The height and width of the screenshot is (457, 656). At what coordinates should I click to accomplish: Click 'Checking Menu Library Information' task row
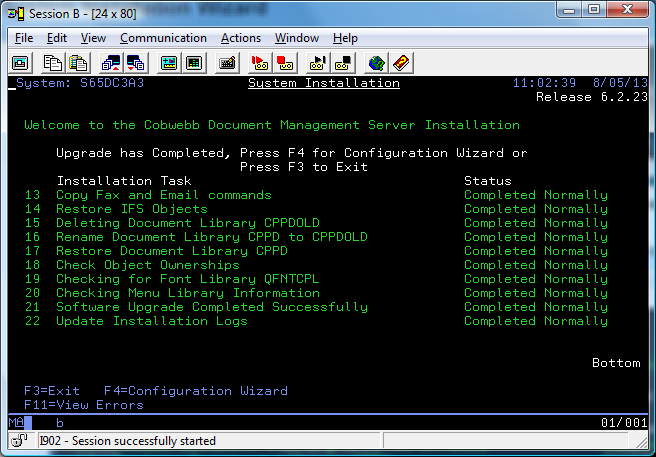188,293
